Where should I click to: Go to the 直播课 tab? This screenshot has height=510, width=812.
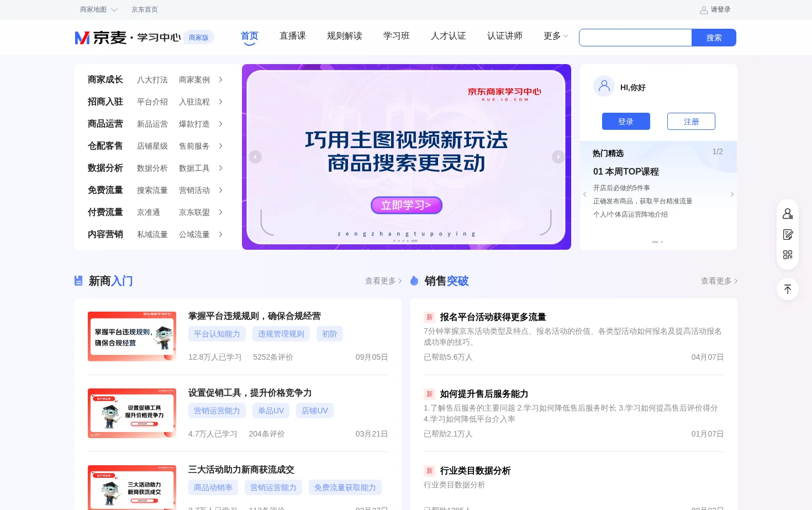point(293,36)
